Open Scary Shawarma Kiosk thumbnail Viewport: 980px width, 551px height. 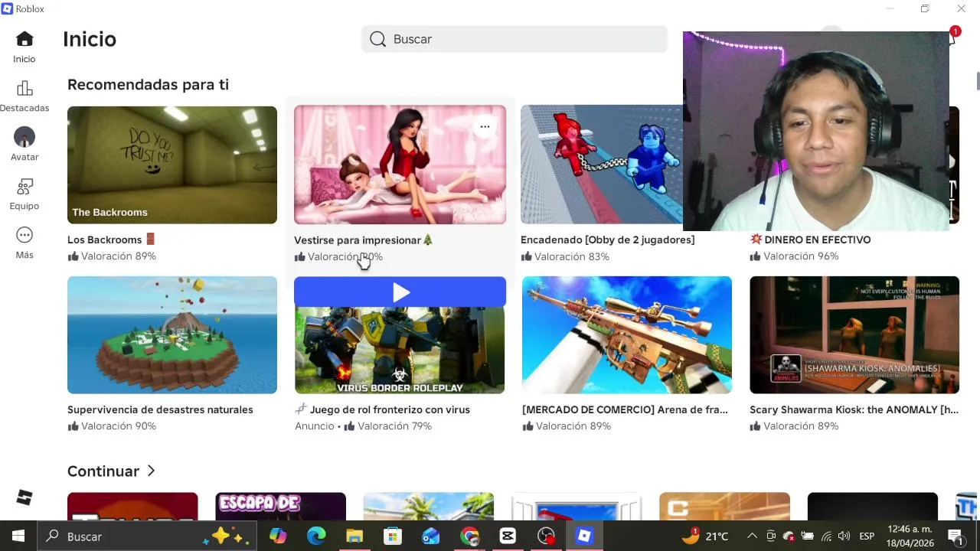coord(854,335)
